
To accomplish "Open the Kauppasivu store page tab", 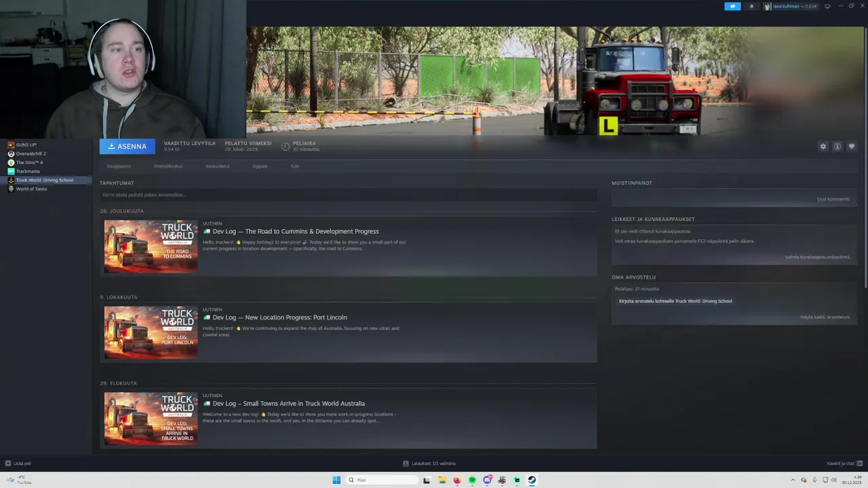I will 119,166.
